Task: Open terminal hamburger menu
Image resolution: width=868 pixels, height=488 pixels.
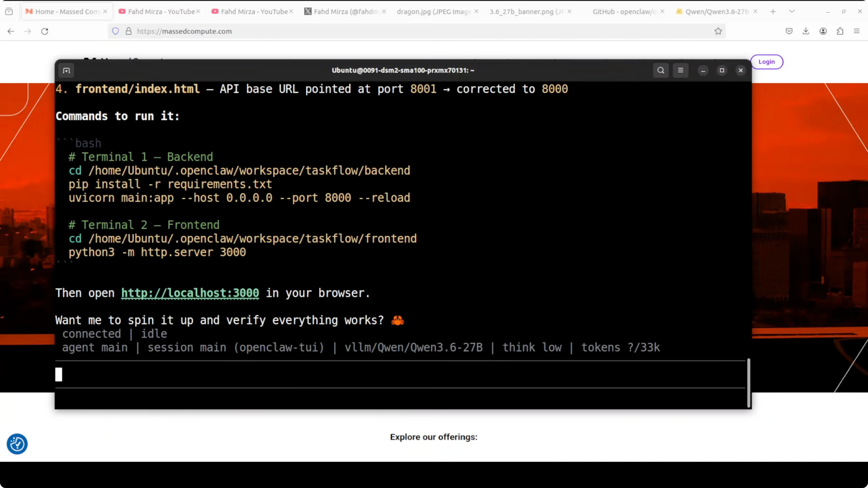Action: (680, 70)
